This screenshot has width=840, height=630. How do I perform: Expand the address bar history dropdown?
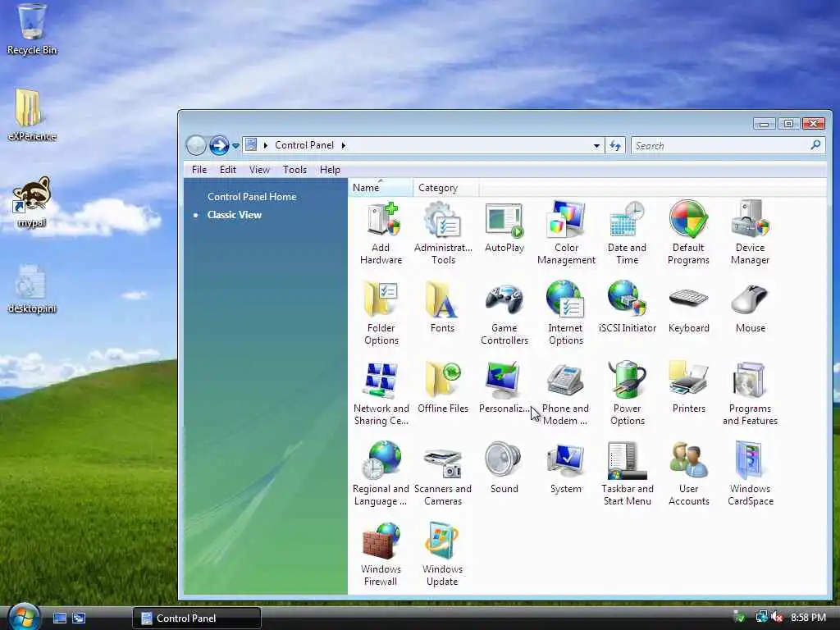(x=596, y=146)
